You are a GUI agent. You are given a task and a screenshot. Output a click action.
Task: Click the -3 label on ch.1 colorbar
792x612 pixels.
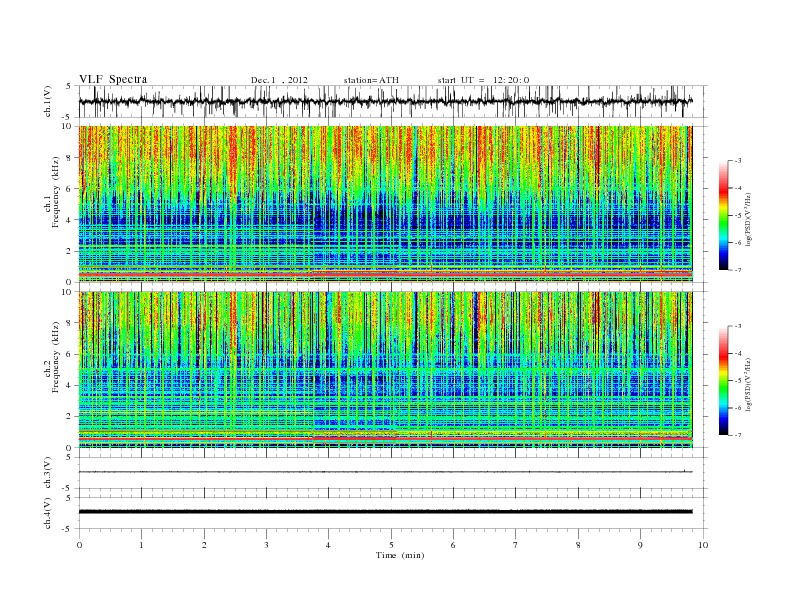coord(738,161)
